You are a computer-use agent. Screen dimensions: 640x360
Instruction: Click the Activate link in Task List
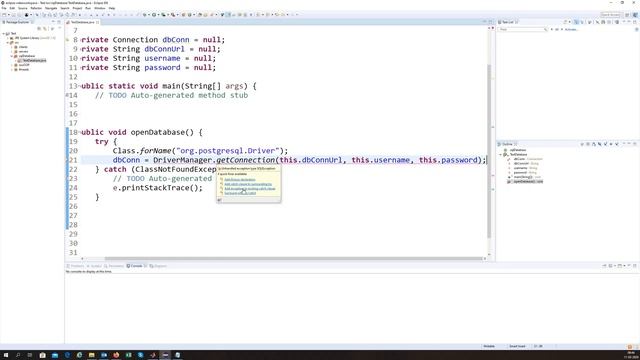tap(571, 29)
